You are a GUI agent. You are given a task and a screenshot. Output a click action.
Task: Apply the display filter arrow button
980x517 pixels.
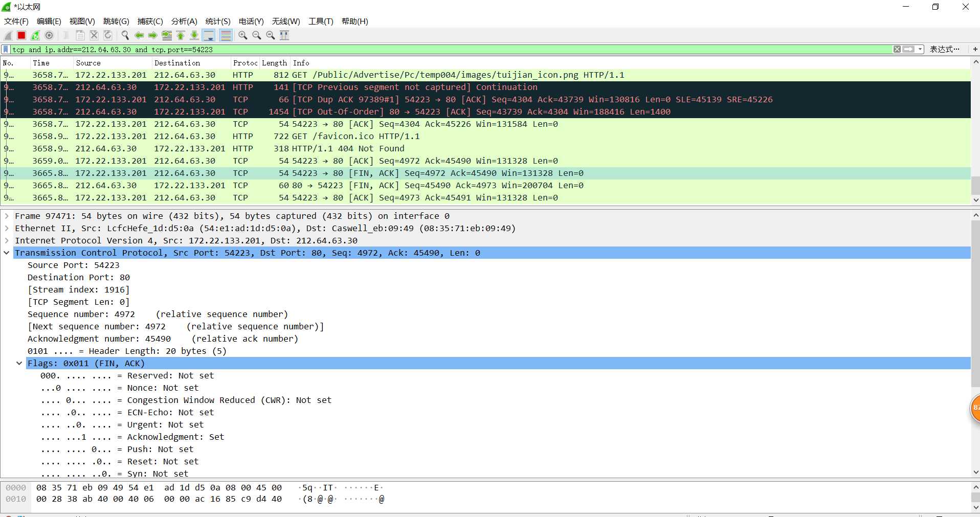pyautogui.click(x=908, y=49)
